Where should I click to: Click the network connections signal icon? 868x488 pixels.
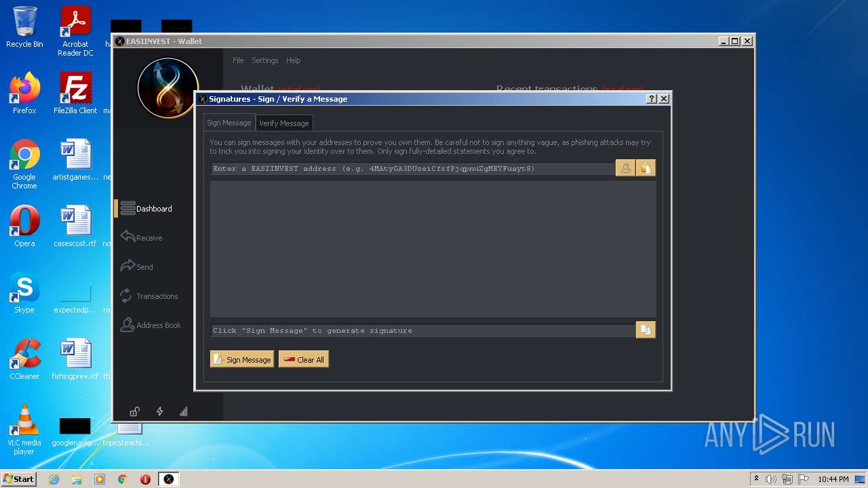(x=183, y=411)
